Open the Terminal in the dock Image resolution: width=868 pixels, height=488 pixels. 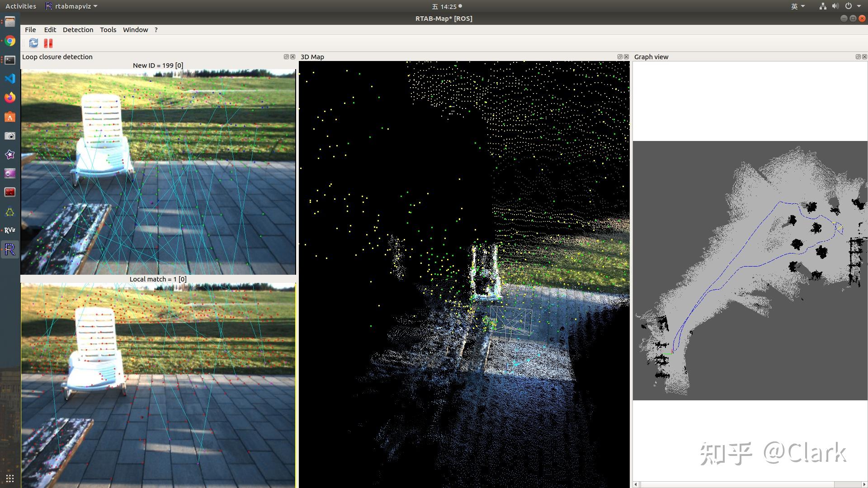click(10, 60)
